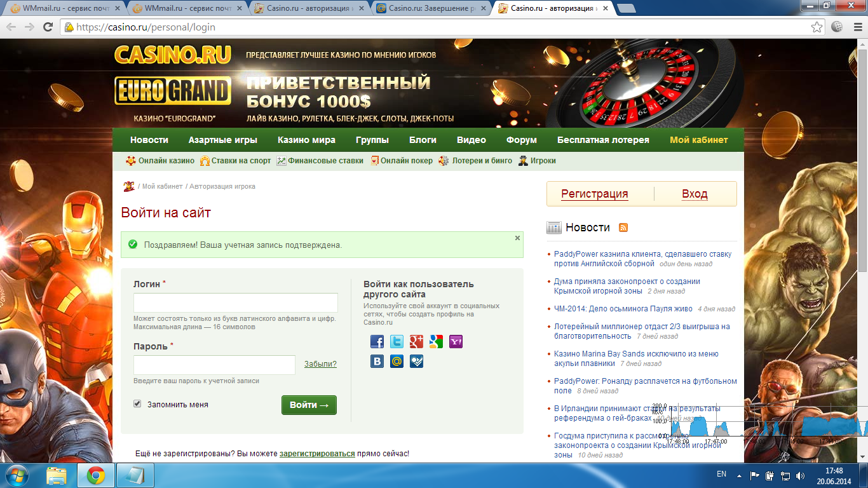
Task: Open the 'Блоги' menu item
Action: point(423,140)
